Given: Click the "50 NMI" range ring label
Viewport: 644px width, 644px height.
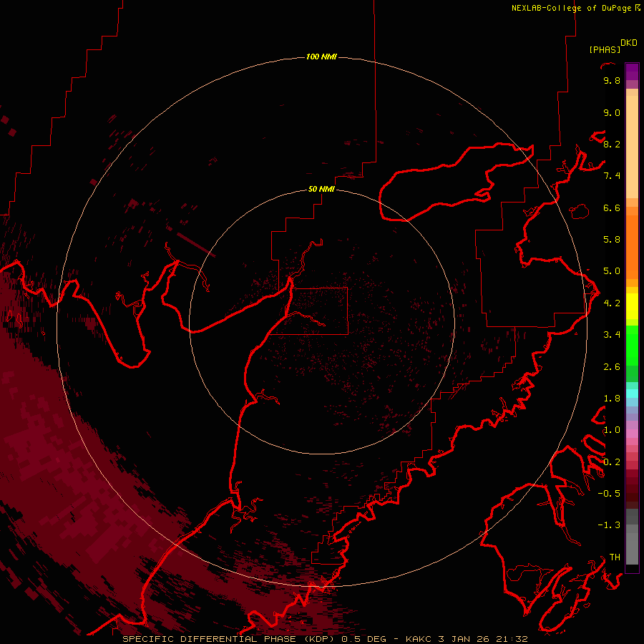Looking at the screenshot, I should coord(321,189).
